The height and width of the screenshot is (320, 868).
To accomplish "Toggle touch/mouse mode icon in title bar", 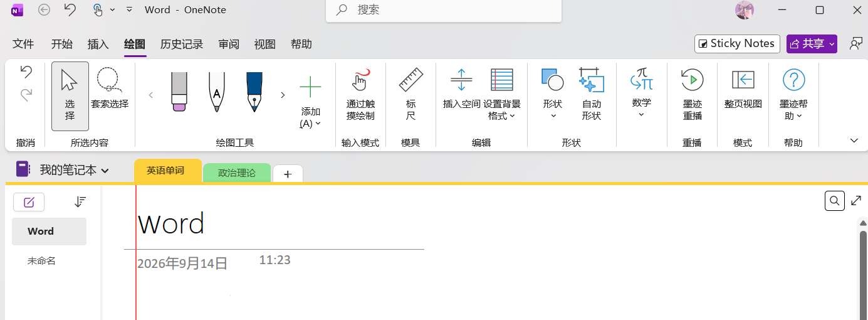I will [97, 10].
